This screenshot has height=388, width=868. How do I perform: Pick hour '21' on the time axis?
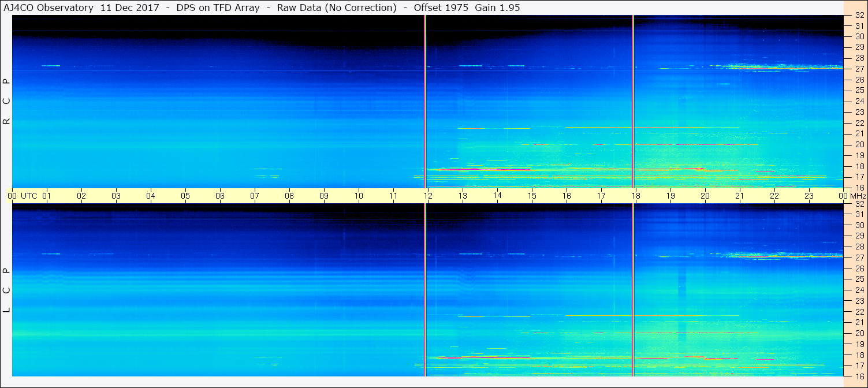740,196
